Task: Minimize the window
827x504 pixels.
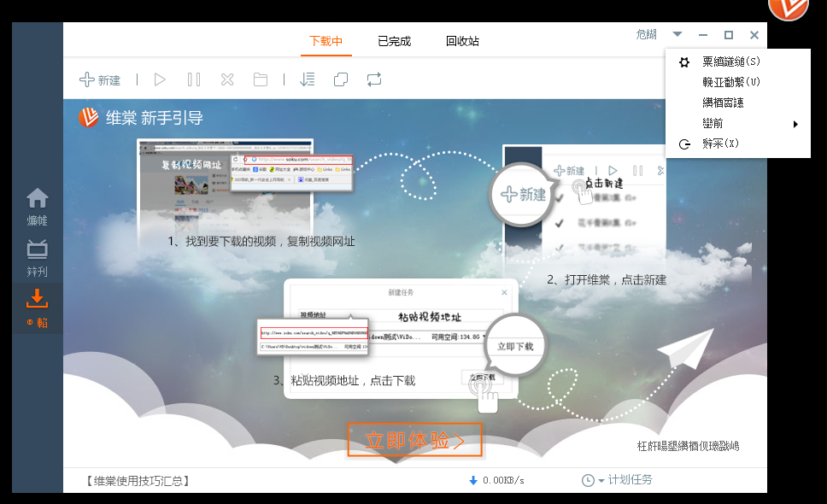Action: tap(702, 35)
